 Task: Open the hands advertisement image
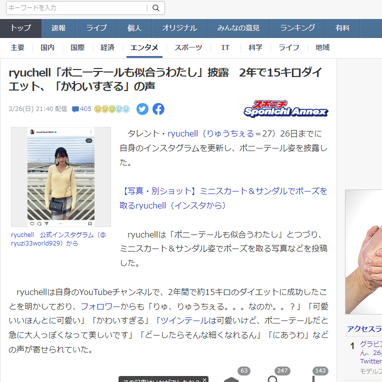click(364, 252)
